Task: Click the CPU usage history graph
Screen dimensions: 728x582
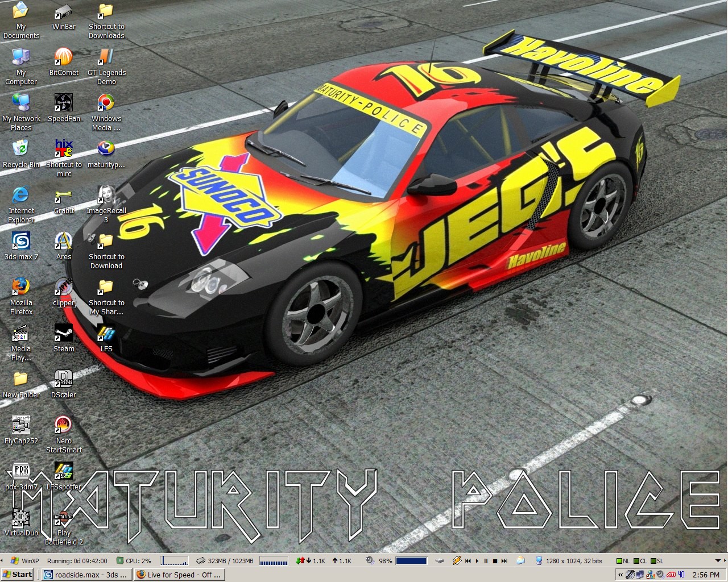Action: click(x=174, y=561)
